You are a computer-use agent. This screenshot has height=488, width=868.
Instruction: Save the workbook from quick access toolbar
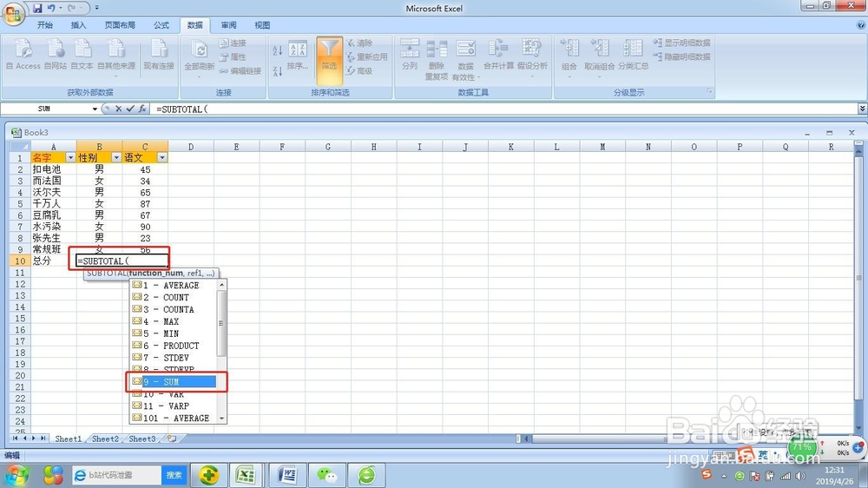[37, 8]
